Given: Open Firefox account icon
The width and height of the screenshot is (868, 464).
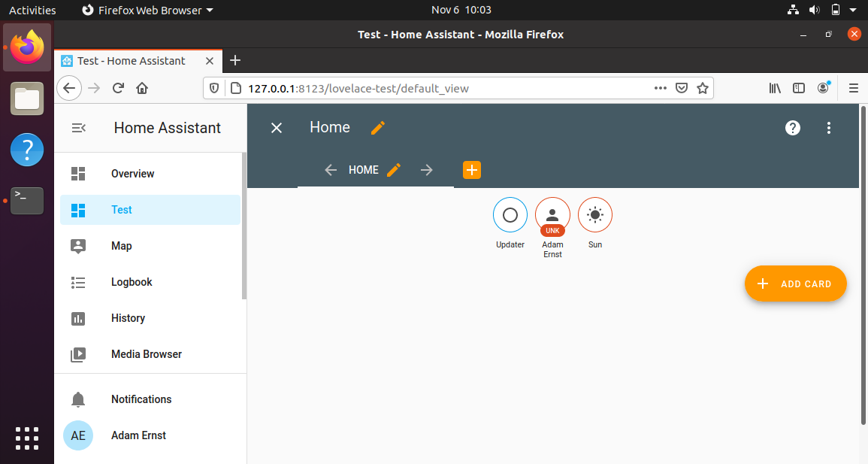Looking at the screenshot, I should coord(824,87).
